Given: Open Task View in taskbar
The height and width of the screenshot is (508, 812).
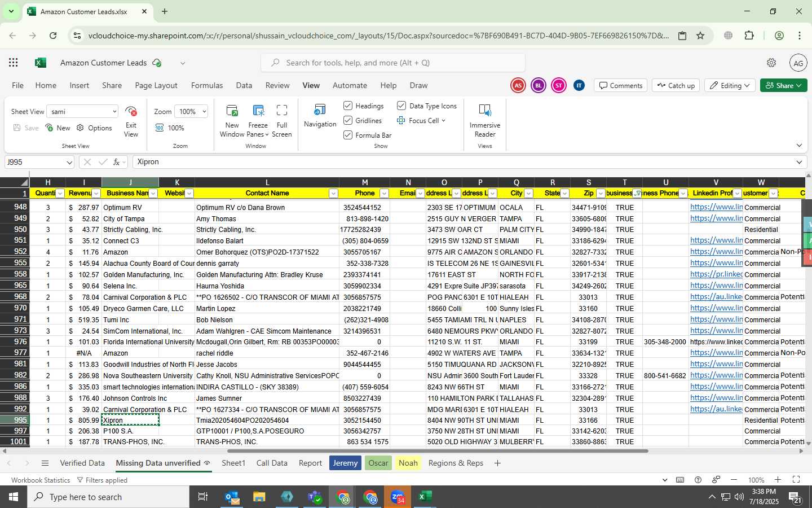Looking at the screenshot, I should 203,497.
